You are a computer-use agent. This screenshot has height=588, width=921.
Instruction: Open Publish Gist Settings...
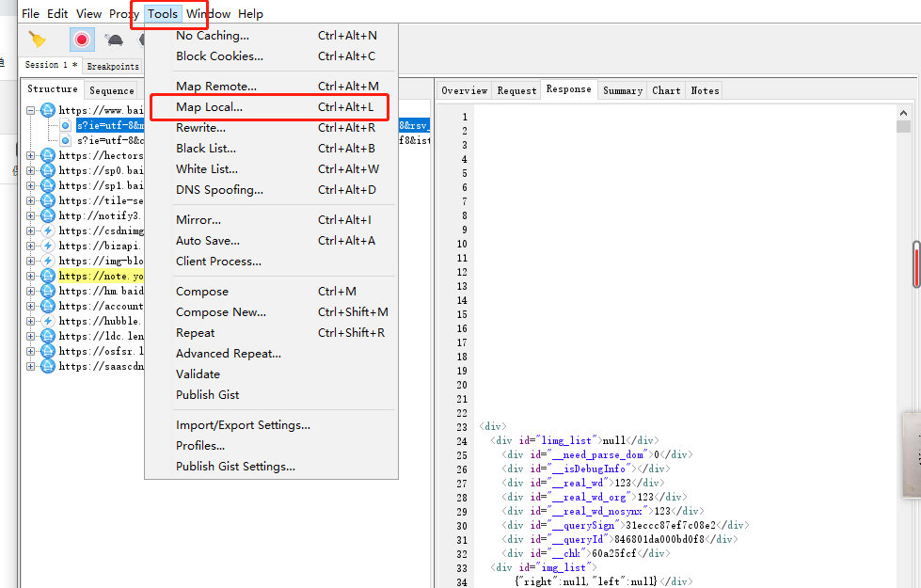point(271,467)
